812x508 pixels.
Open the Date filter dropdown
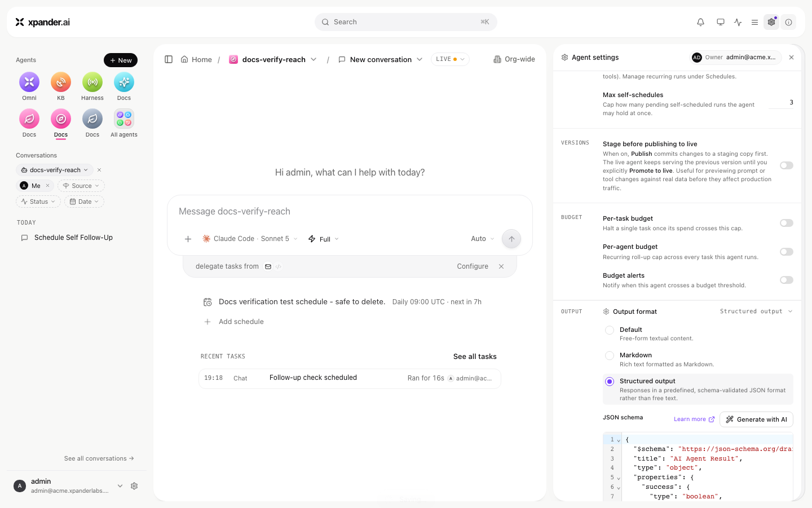[x=84, y=202]
